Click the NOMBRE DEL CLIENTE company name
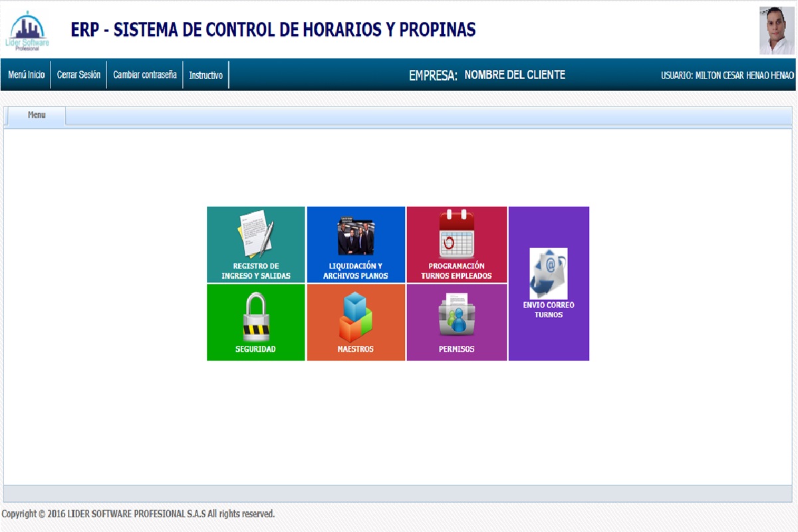The image size is (798, 532). coord(515,75)
